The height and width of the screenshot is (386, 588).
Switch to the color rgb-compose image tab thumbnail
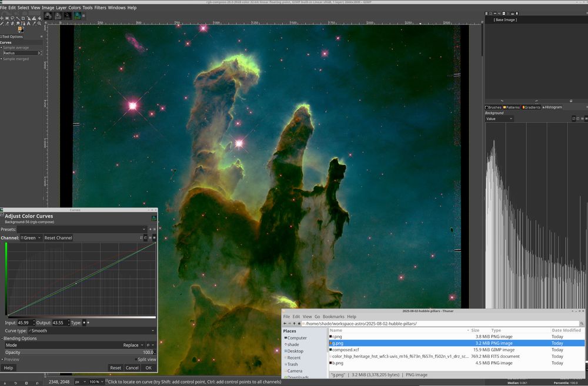77,16
